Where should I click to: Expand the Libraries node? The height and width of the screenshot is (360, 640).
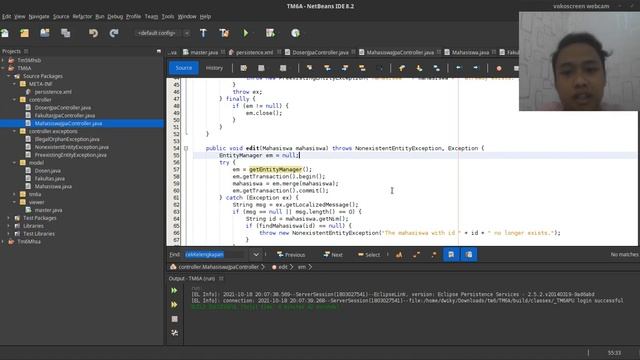tap(9, 226)
